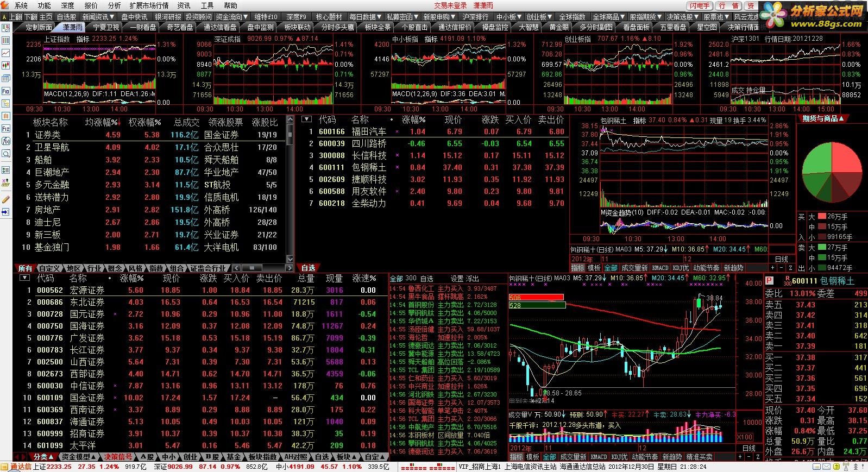Click the red P icon beside 600111 包钢稀土
The image size is (868, 472).
(x=769, y=281)
